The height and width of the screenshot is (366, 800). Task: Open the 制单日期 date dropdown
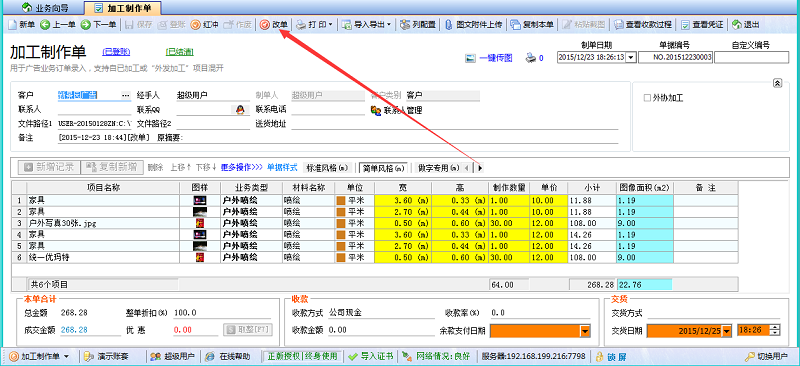click(631, 57)
